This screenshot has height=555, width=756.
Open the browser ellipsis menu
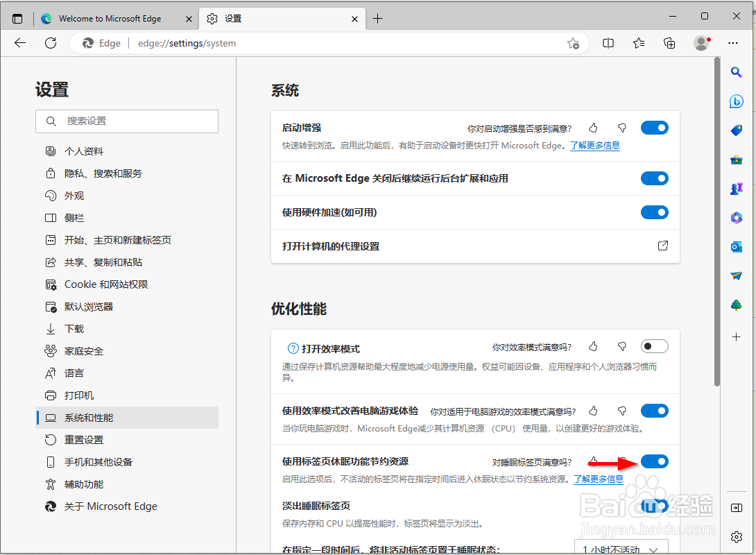733,43
